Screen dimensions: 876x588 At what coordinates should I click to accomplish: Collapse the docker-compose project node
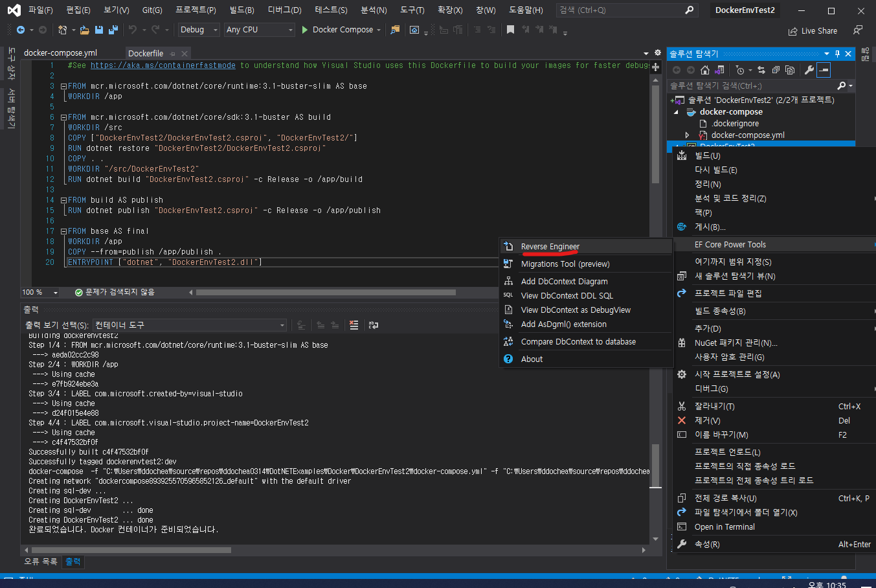(x=677, y=112)
